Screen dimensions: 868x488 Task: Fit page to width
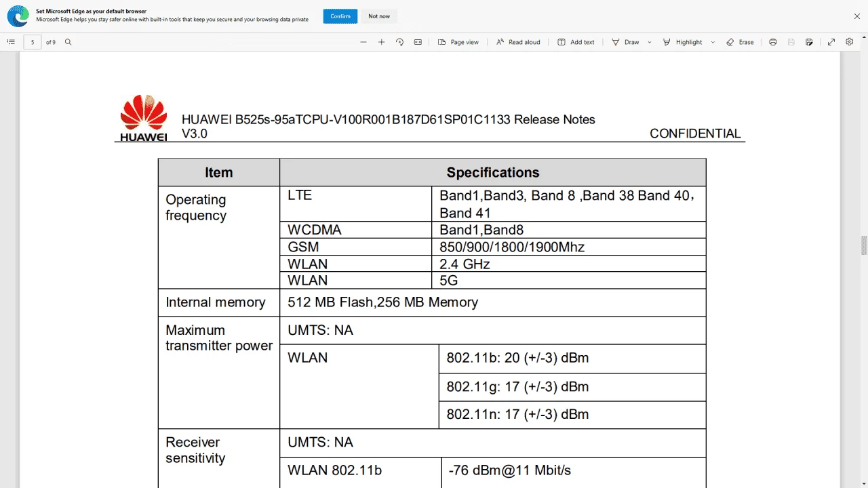coord(418,42)
